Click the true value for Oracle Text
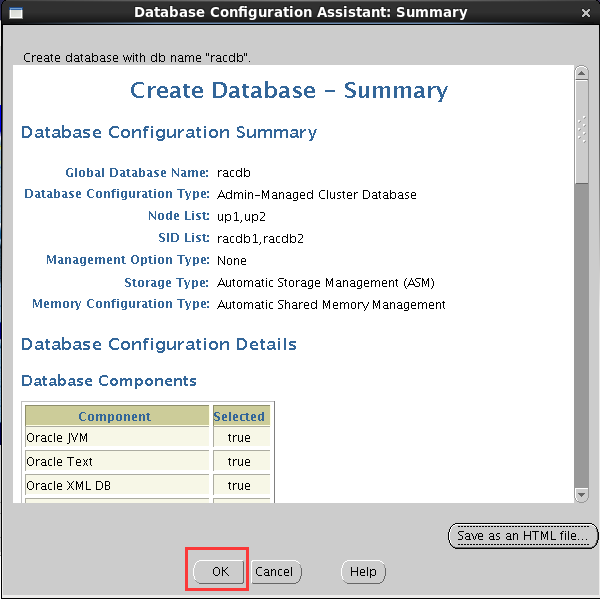The image size is (600, 599). 239,461
